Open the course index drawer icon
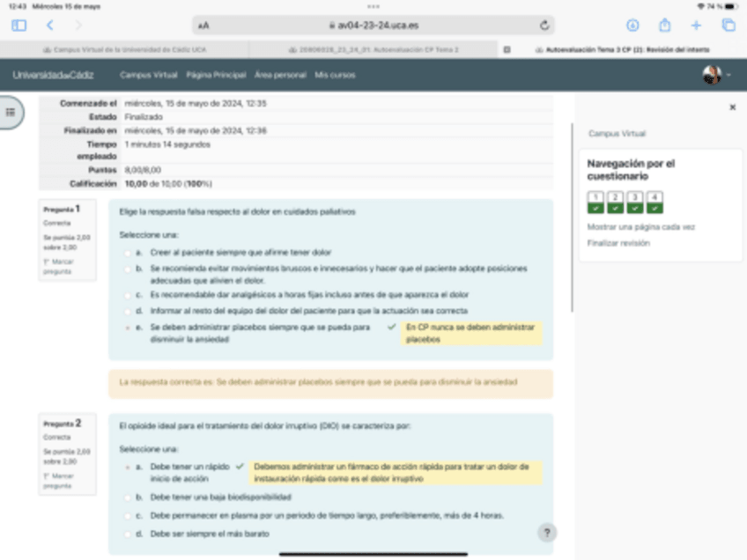 pos(11,113)
